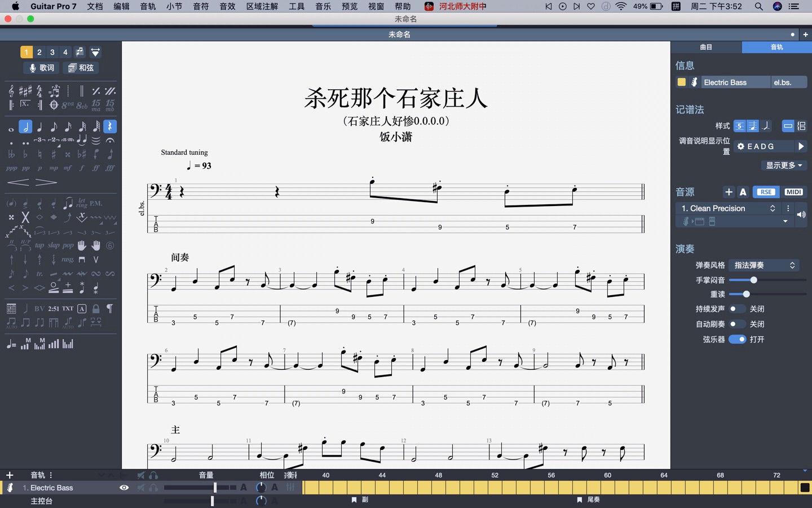This screenshot has height=508, width=812.
Task: Insert a TXT text annotation
Action: click(x=68, y=309)
